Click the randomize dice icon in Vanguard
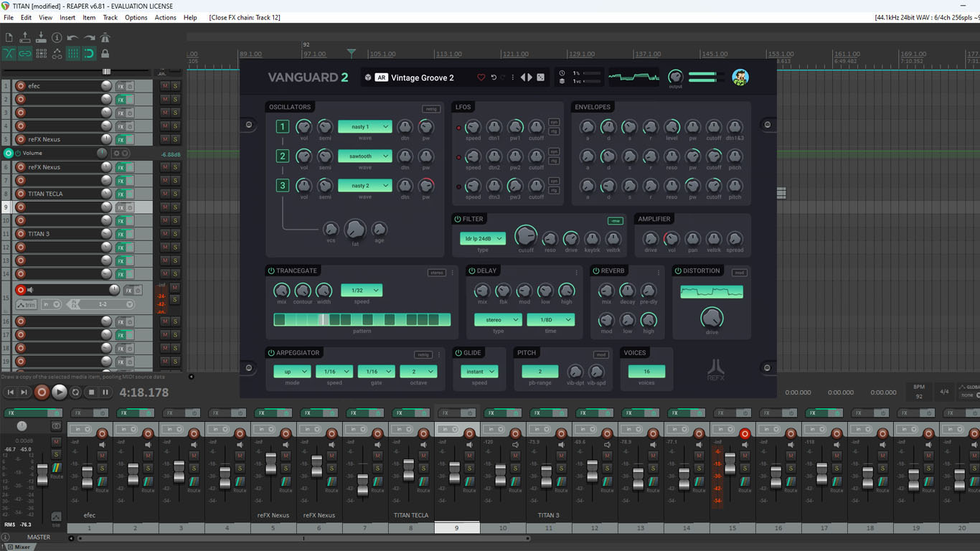 540,77
